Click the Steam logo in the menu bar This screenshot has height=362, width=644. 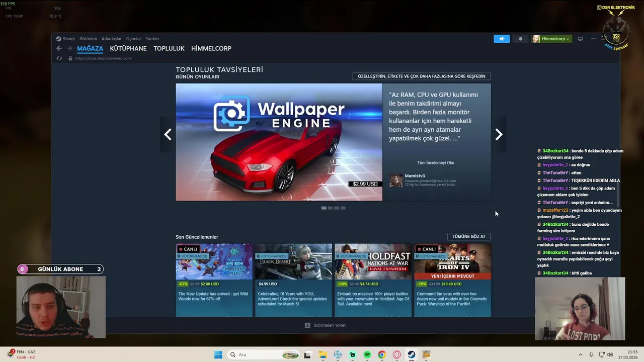[59, 39]
